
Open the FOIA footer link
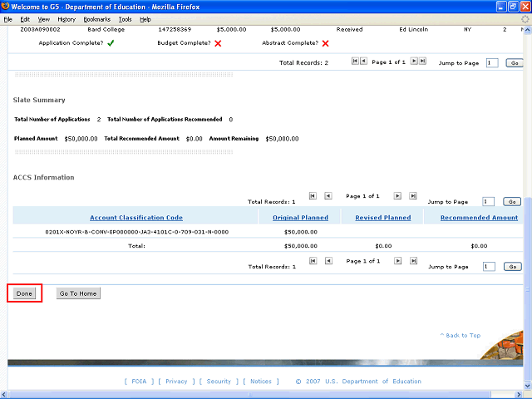tap(139, 382)
